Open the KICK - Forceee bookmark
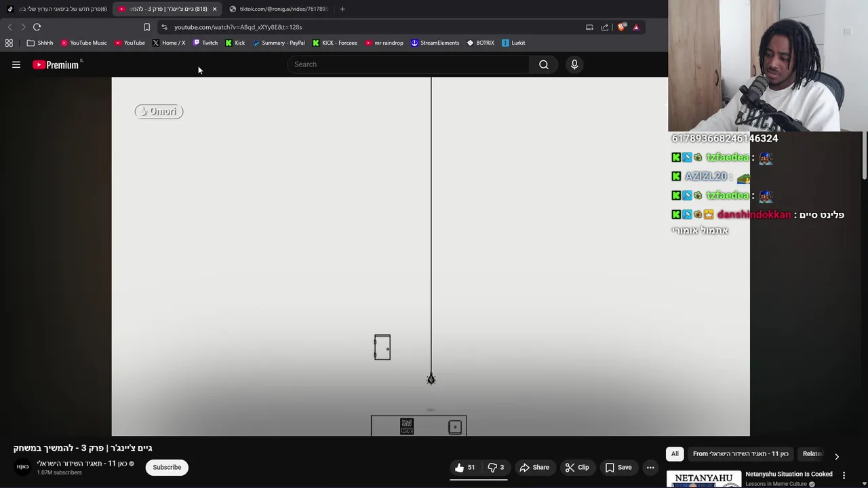The height and width of the screenshot is (488, 868). click(x=335, y=43)
